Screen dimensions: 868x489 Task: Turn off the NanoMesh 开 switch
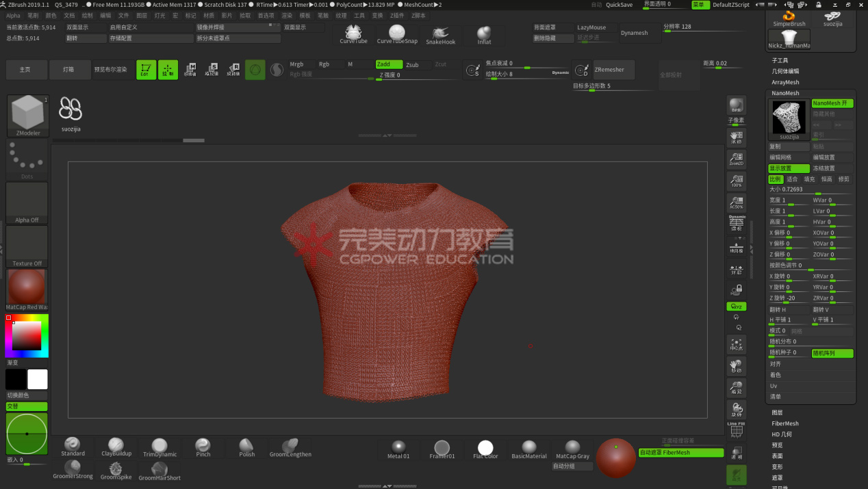pos(832,103)
